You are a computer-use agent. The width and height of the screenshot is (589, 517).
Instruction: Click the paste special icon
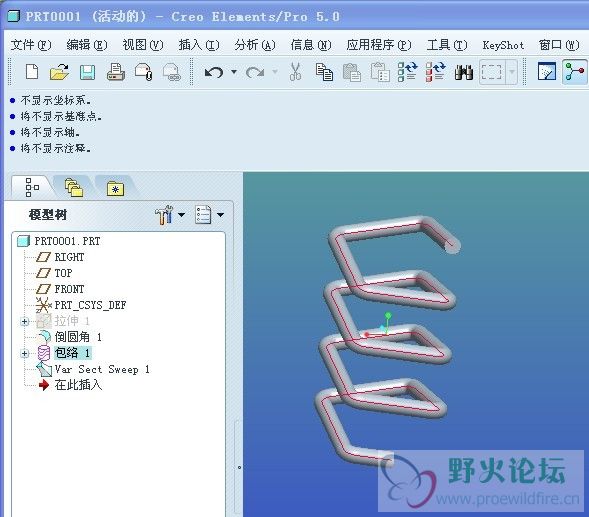[x=379, y=72]
